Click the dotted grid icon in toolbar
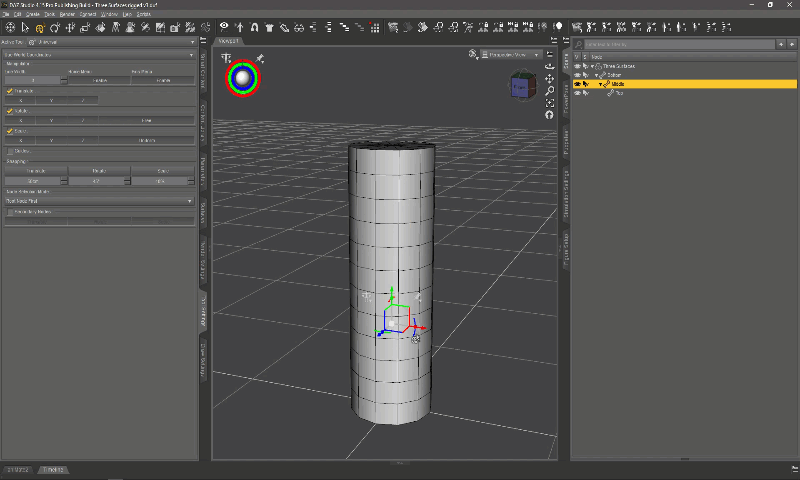Image resolution: width=800 pixels, height=480 pixels. pyautogui.click(x=375, y=28)
